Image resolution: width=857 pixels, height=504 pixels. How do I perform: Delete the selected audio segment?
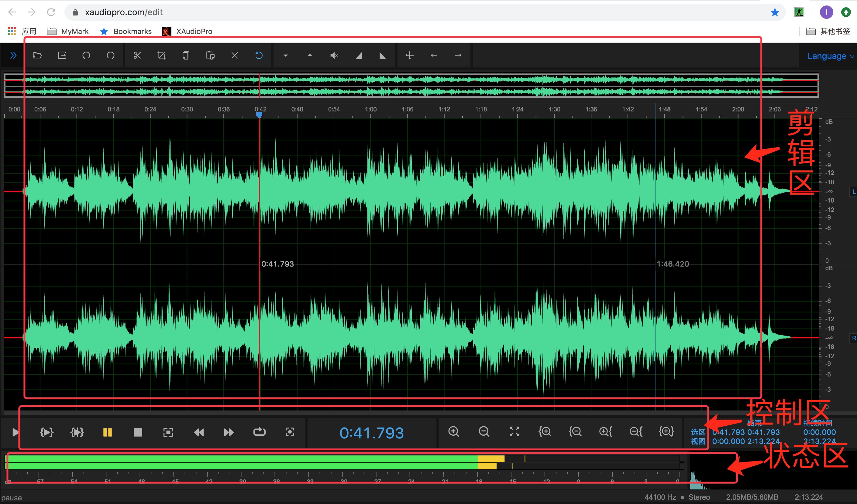click(235, 55)
